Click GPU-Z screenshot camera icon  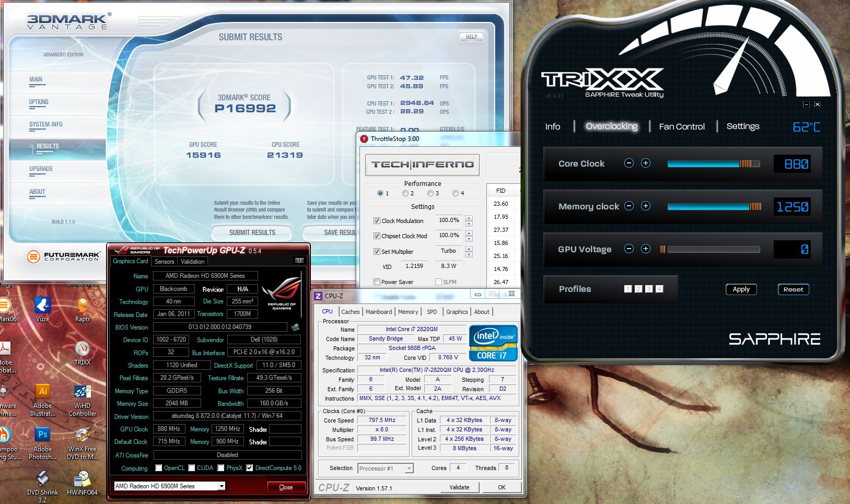click(x=299, y=260)
